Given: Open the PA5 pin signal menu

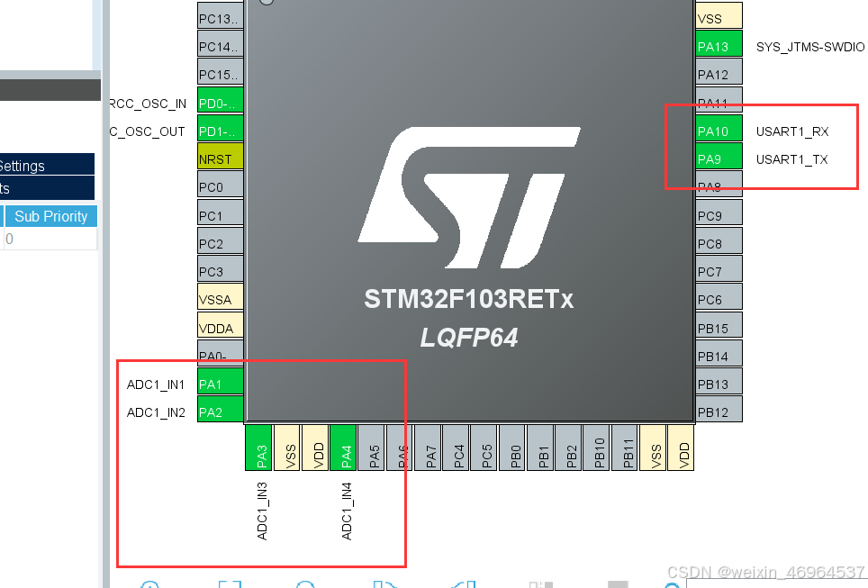Looking at the screenshot, I should click(x=374, y=448).
